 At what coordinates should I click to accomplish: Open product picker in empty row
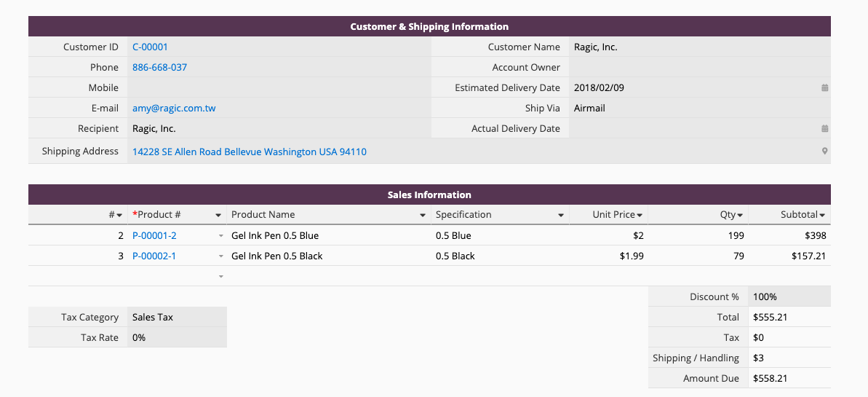click(220, 277)
